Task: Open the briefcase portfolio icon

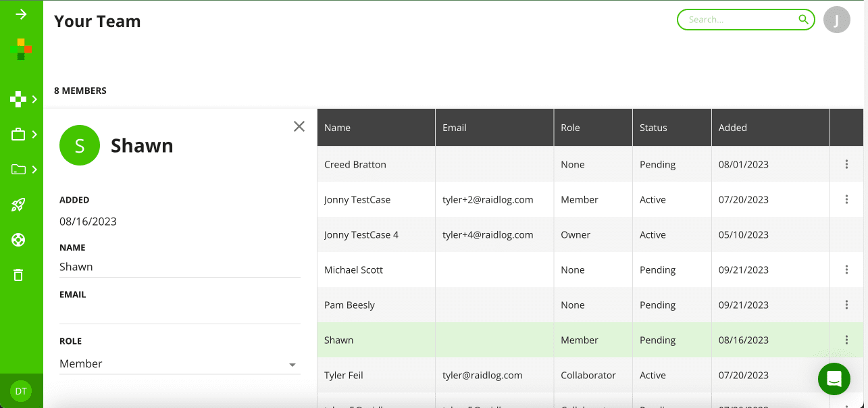Action: pyautogui.click(x=18, y=134)
